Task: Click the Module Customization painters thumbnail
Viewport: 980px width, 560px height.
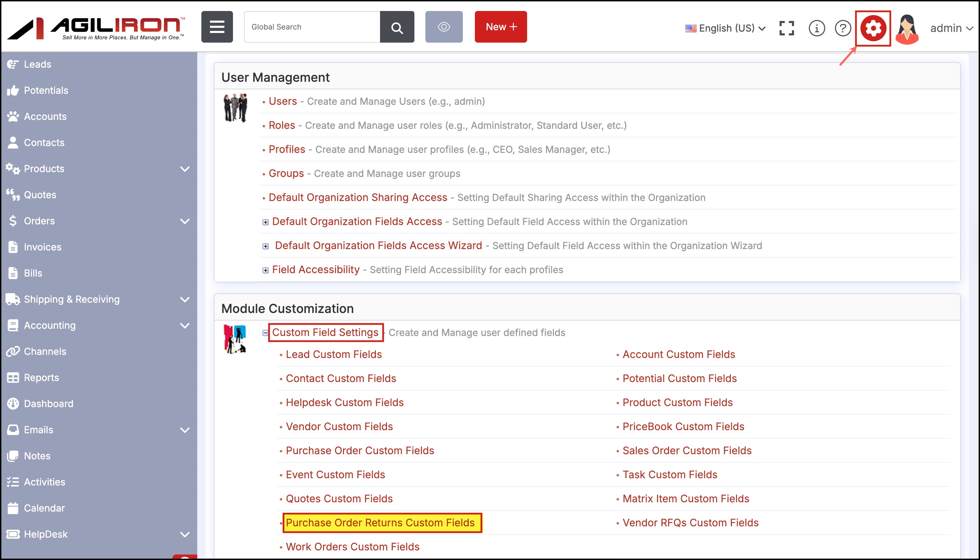Action: tap(235, 339)
